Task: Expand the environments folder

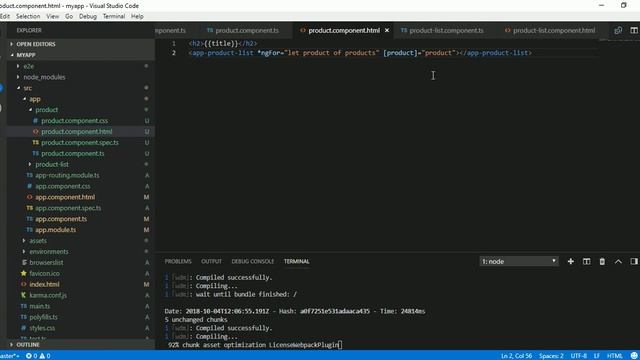Action: 49,251
